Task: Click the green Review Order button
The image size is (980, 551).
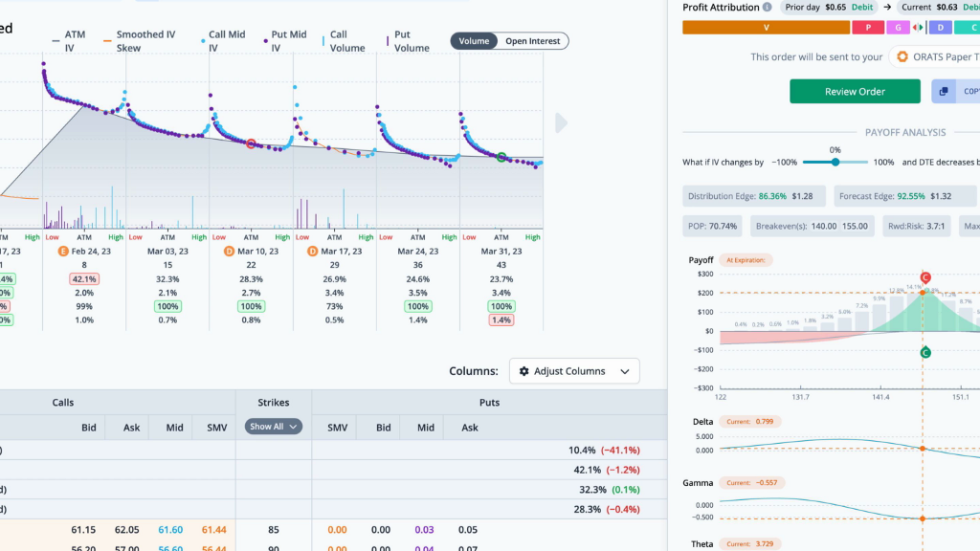Action: coord(855,91)
